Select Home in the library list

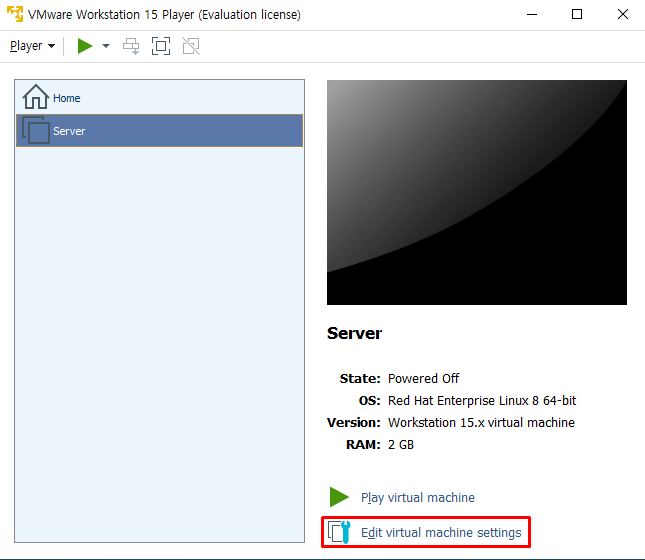(x=160, y=98)
